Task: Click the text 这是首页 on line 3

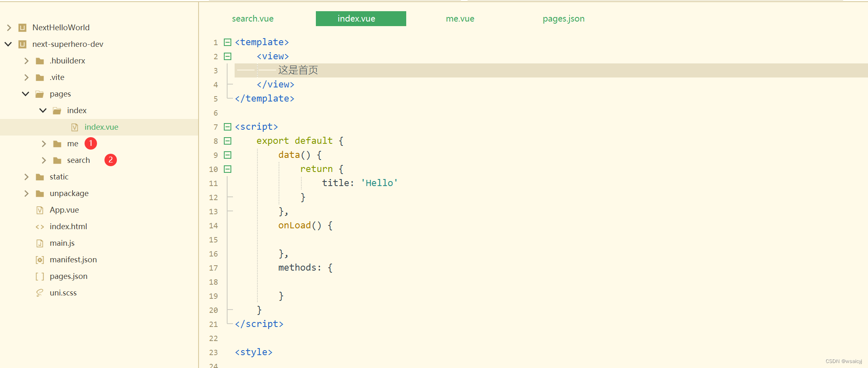Action: tap(298, 70)
